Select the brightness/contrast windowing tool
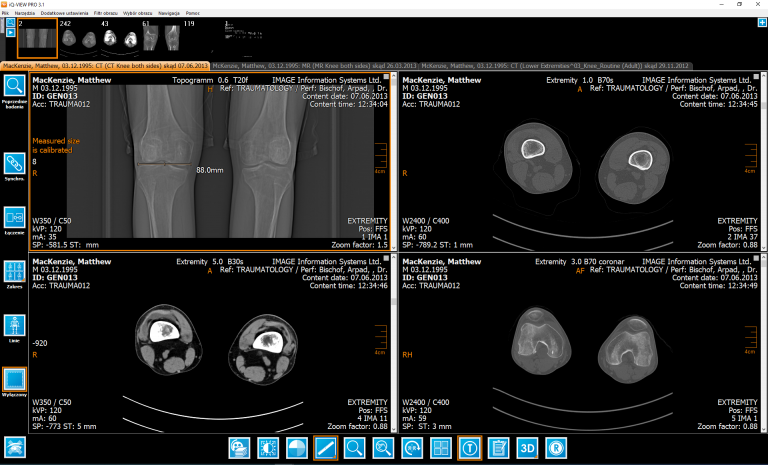Image resolution: width=768 pixels, height=465 pixels. [268, 448]
